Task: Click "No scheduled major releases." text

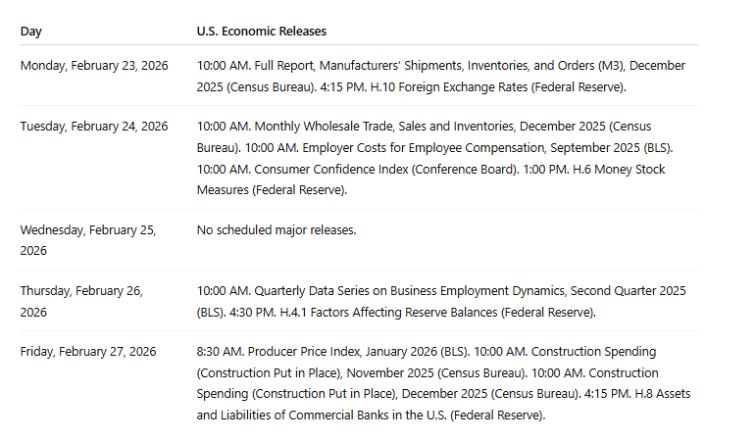Action: (x=277, y=230)
